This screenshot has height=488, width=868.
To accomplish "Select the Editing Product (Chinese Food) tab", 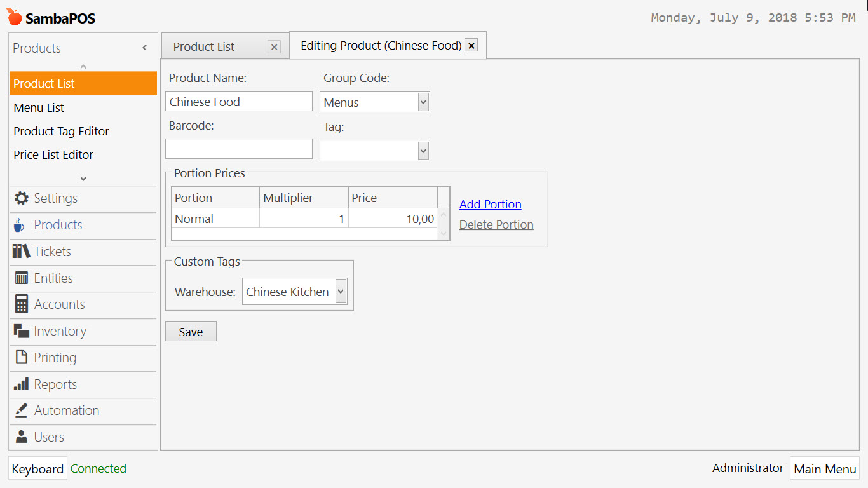I will [x=379, y=45].
